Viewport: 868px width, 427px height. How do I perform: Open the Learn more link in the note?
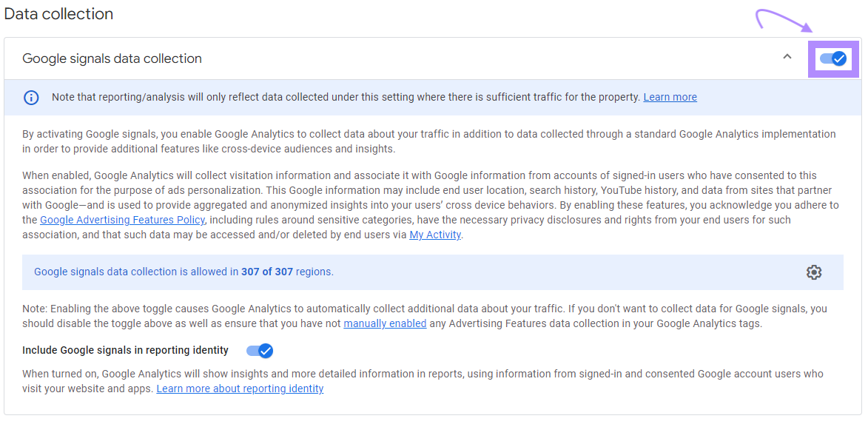[x=670, y=96]
